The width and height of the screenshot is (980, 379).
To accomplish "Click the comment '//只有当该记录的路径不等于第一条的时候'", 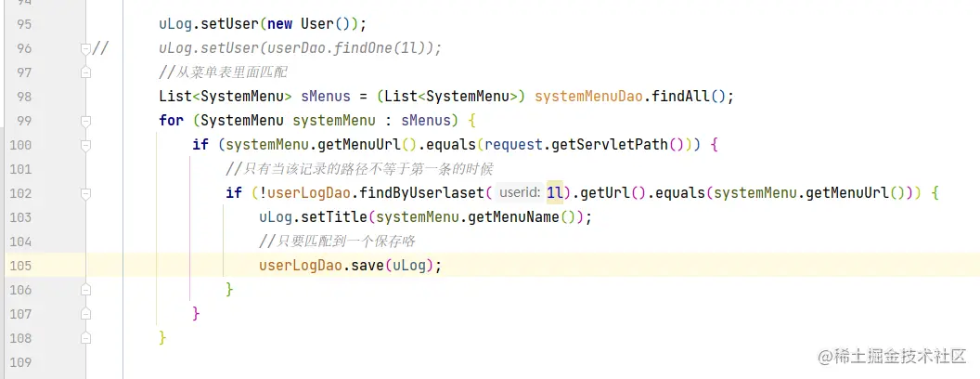I will coord(361,169).
